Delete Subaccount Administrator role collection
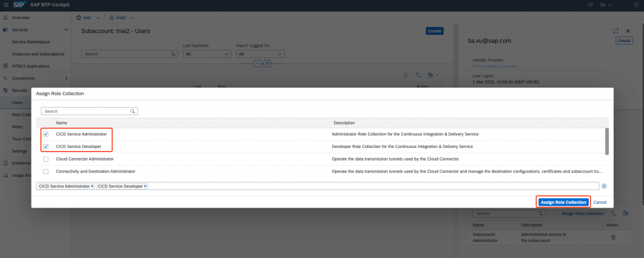This screenshot has height=258, width=644. pos(613,237)
